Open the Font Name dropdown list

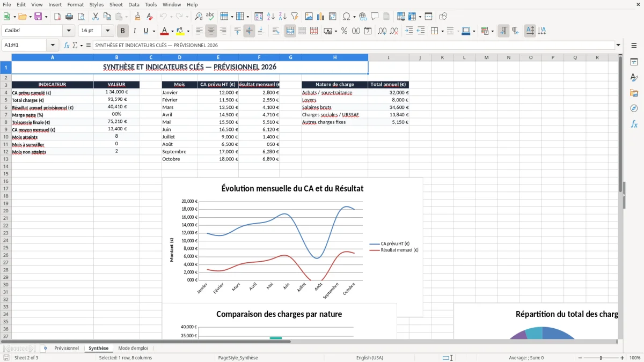pyautogui.click(x=69, y=31)
